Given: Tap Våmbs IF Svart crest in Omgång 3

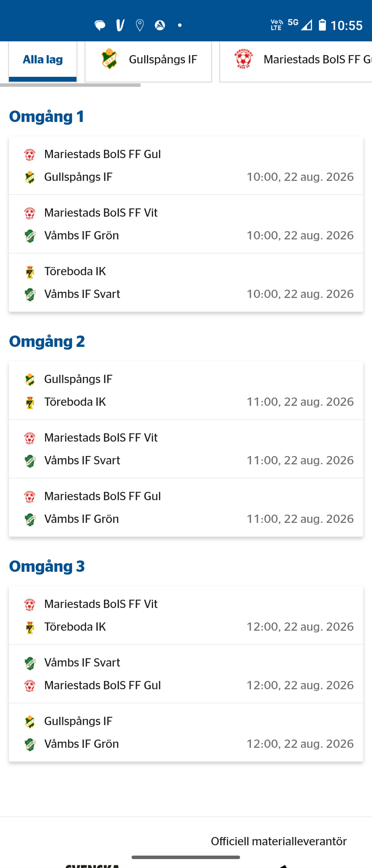Looking at the screenshot, I should (30, 663).
